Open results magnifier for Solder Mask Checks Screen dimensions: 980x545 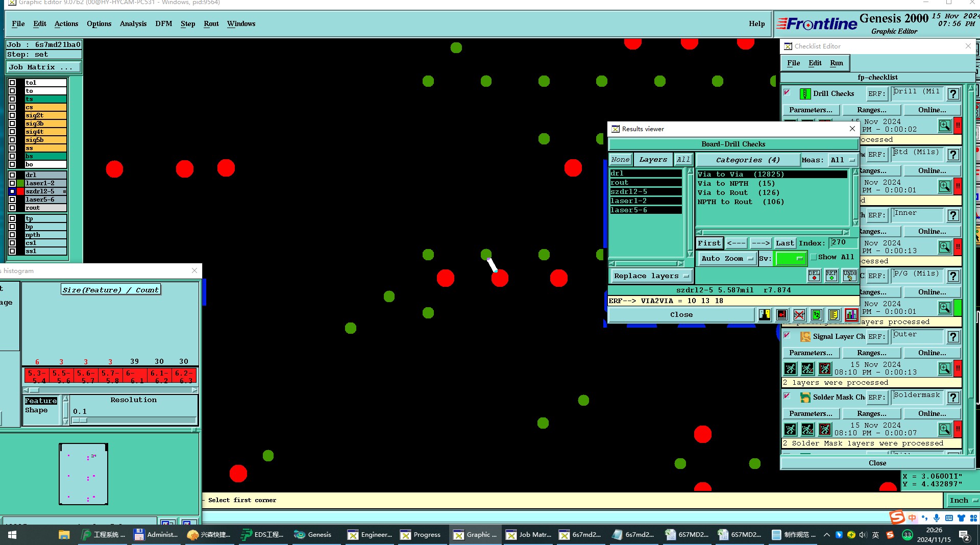click(945, 429)
